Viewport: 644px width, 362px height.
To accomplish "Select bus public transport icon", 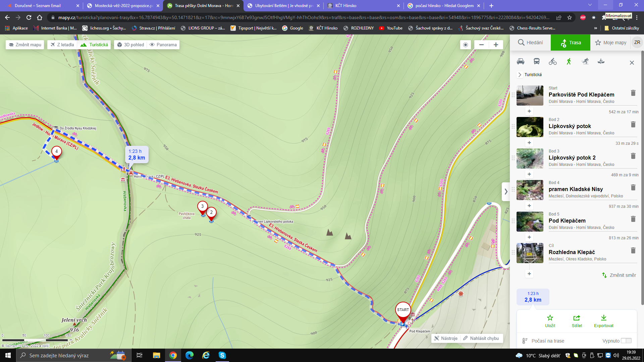I will pyautogui.click(x=537, y=61).
